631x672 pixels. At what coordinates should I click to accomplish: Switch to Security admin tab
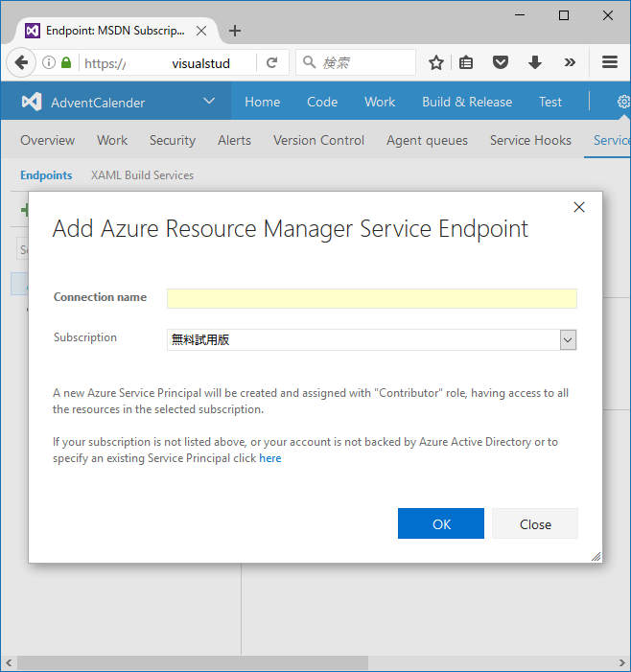coord(173,140)
